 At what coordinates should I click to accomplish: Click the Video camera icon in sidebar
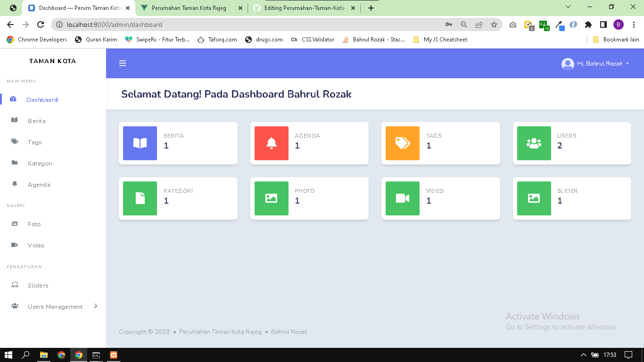pyautogui.click(x=15, y=245)
